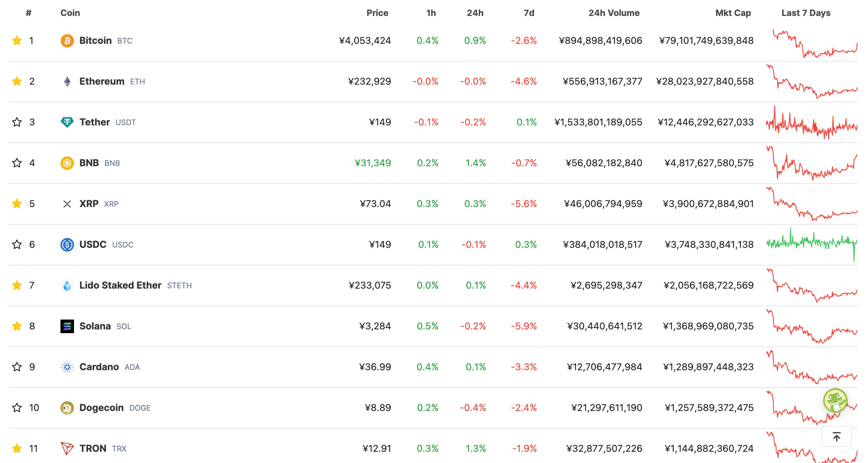Add USDC to favorites with star
868x463 pixels.
(17, 245)
